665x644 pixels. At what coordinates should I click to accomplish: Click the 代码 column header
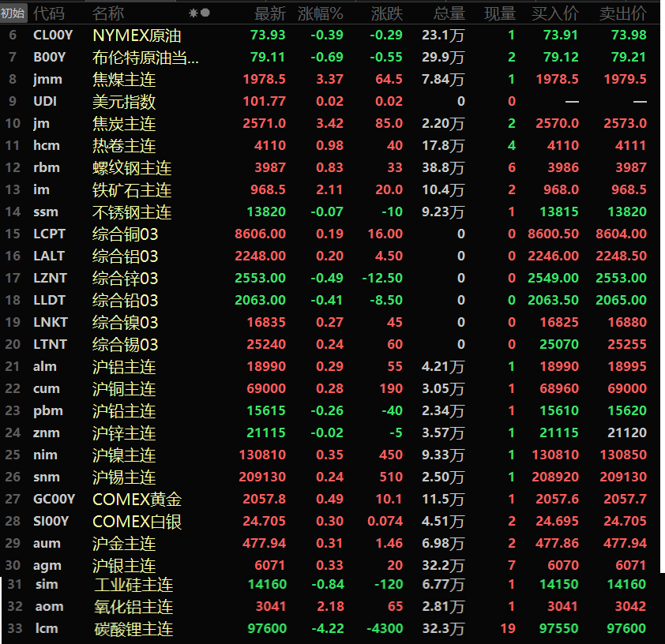[49, 13]
